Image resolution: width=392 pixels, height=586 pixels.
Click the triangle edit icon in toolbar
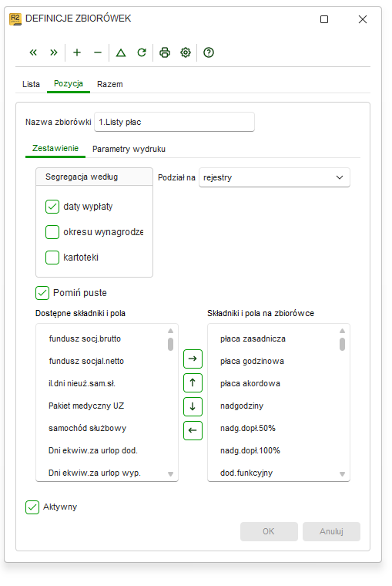(121, 52)
